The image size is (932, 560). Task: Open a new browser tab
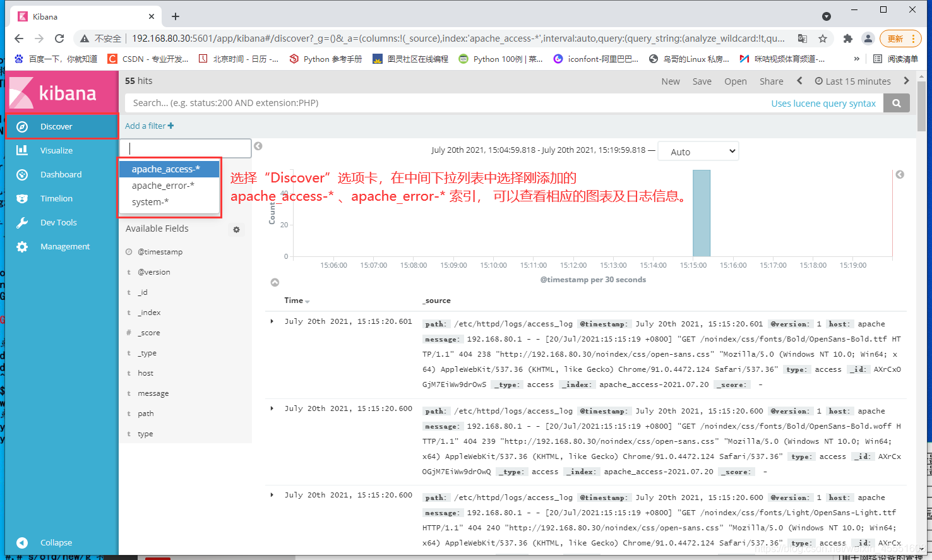click(x=176, y=16)
